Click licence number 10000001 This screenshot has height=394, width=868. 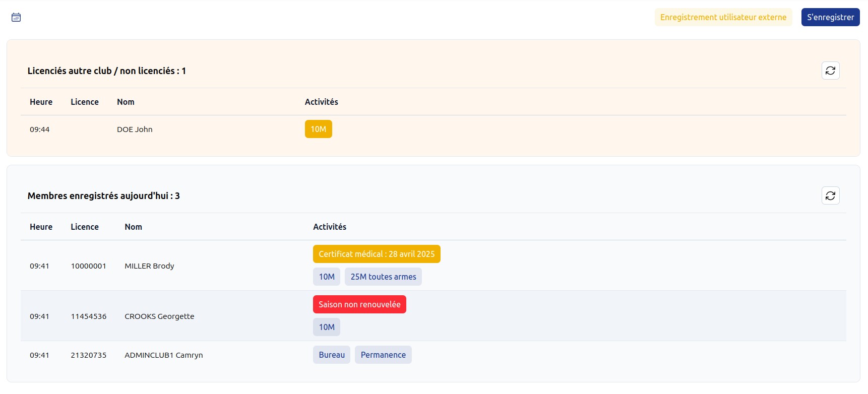point(89,266)
